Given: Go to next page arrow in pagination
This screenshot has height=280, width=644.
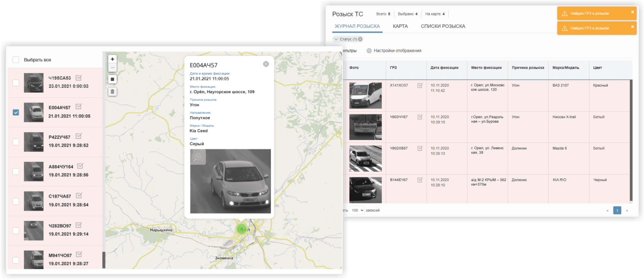Looking at the screenshot, I should tap(627, 211).
